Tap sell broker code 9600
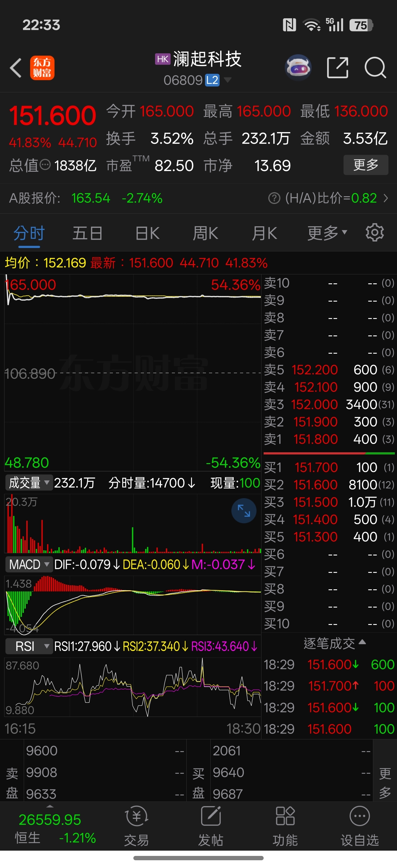The width and height of the screenshot is (397, 868). pyautogui.click(x=42, y=751)
